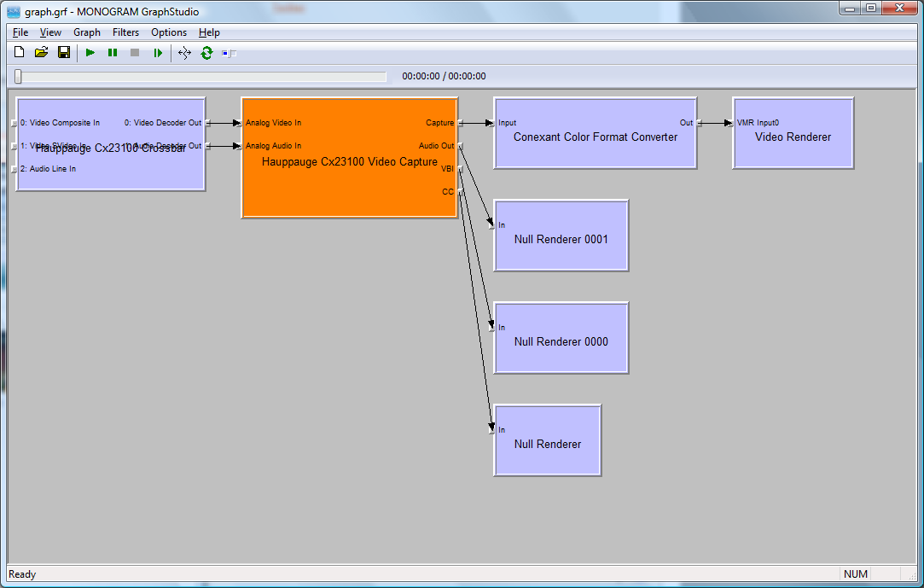The width and height of the screenshot is (924, 588).
Task: Select the bottom Null Renderer filter
Action: pos(548,440)
